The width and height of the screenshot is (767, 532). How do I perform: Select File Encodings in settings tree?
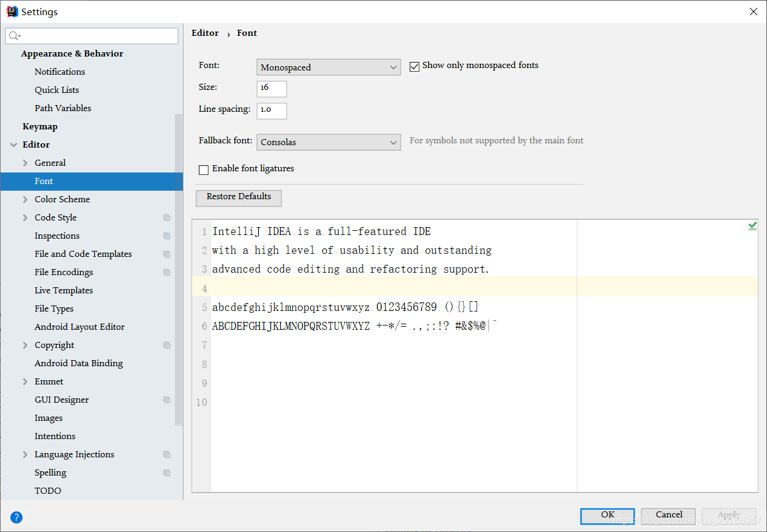tap(64, 272)
